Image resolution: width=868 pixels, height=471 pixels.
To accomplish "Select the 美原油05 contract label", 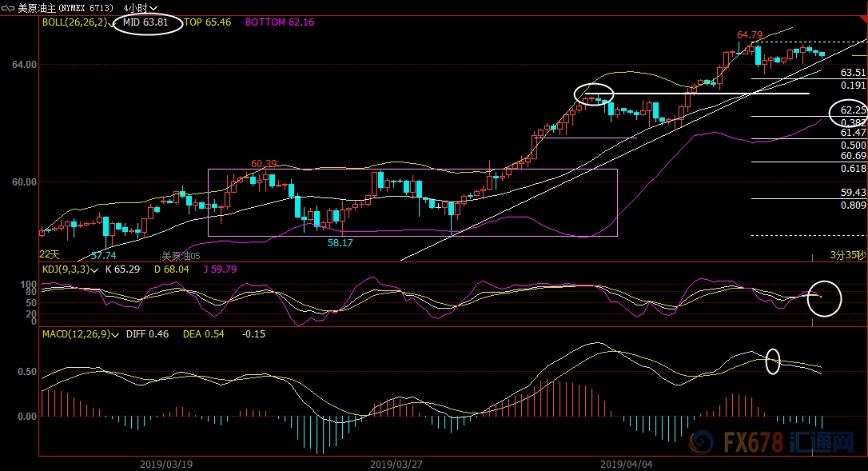I will click(181, 256).
